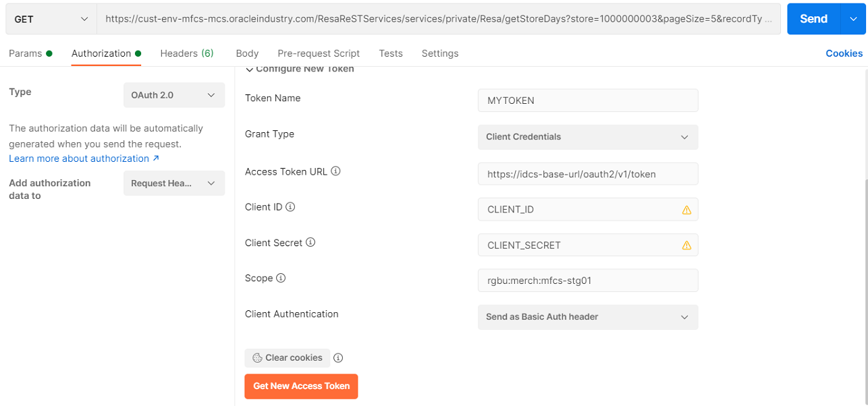Collapse the Configure New Token section
The width and height of the screenshot is (868, 406).
(248, 68)
